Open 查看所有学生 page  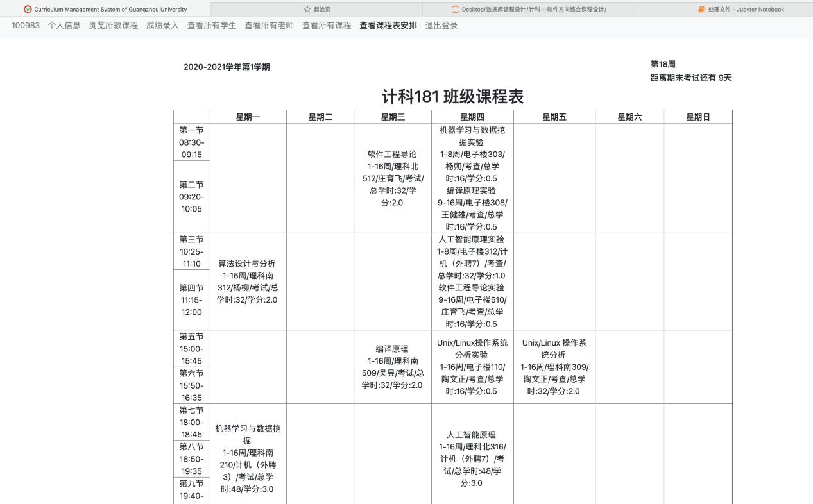(212, 26)
